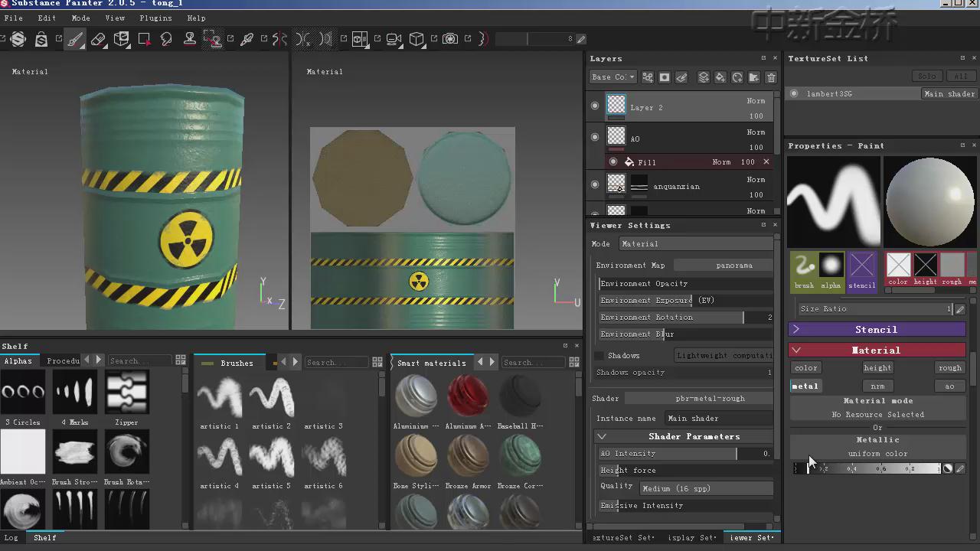
Task: Toggle the rough channel button
Action: [949, 367]
